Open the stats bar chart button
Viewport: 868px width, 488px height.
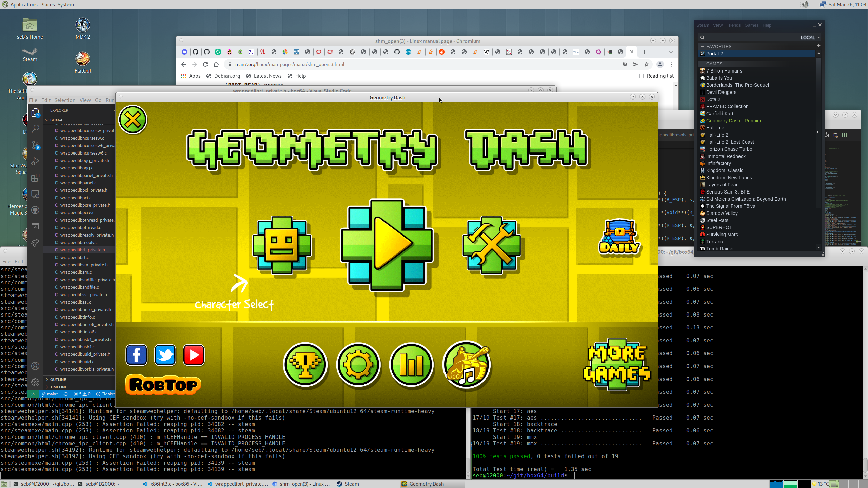click(x=411, y=365)
